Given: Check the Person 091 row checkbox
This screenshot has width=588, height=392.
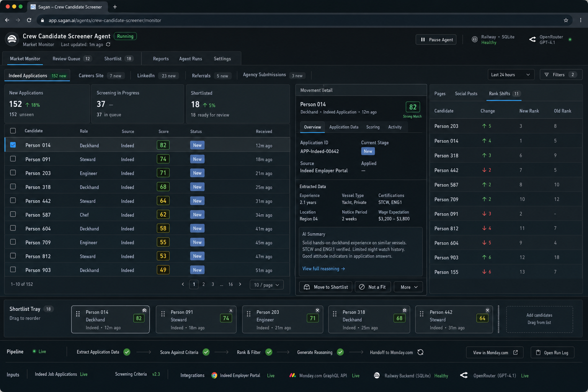Looking at the screenshot, I should [x=13, y=159].
